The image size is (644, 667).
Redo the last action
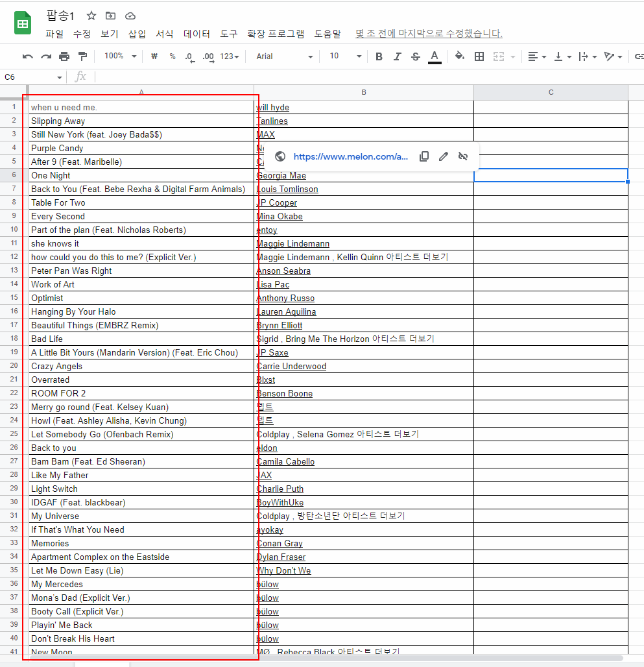[x=46, y=56]
